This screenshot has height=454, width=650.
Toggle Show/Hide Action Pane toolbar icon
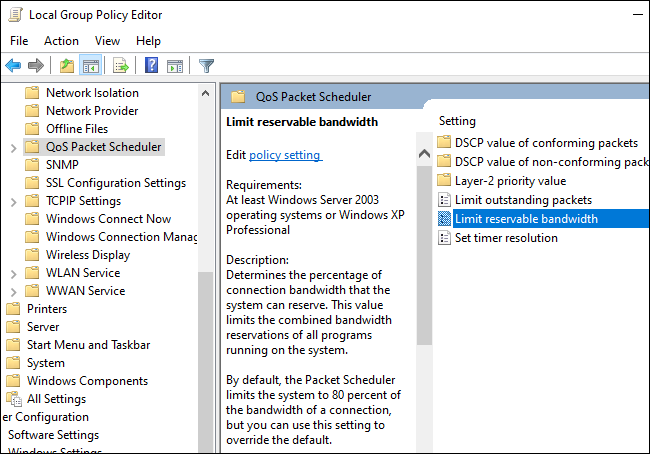coord(175,66)
